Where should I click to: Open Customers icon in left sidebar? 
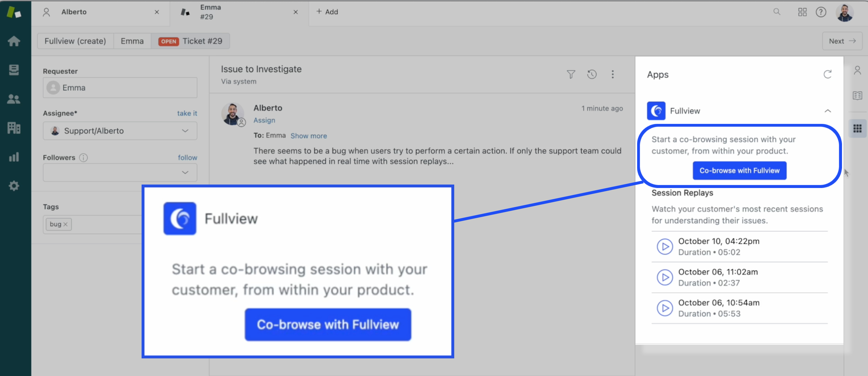pyautogui.click(x=14, y=99)
